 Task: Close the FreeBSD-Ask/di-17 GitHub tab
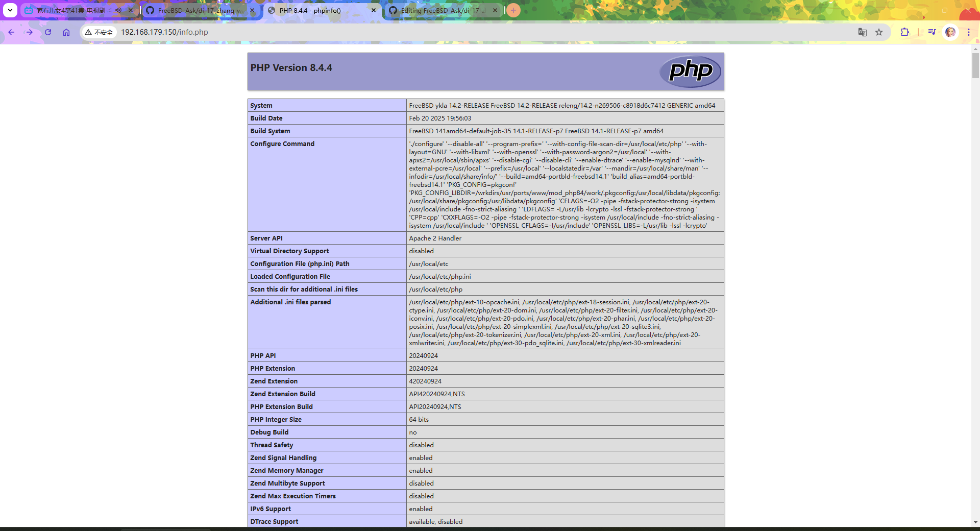pyautogui.click(x=252, y=10)
